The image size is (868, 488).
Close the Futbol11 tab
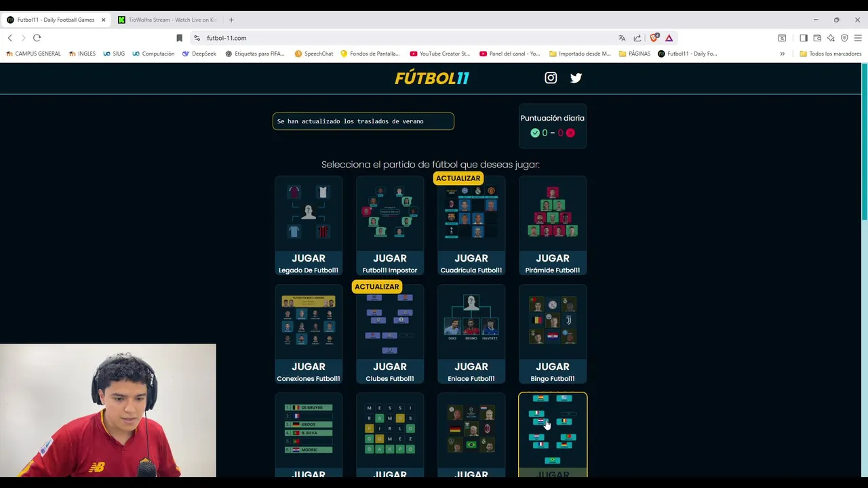click(x=103, y=20)
